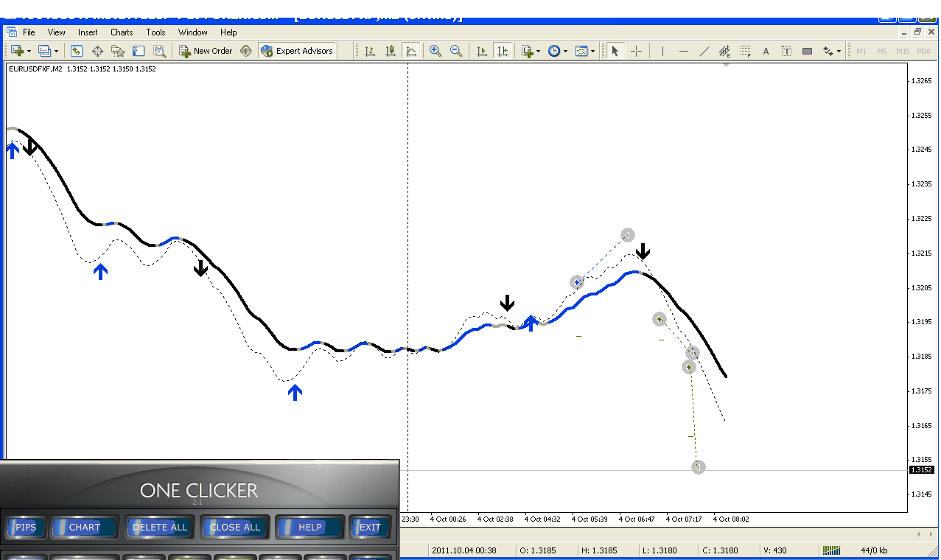The height and width of the screenshot is (560, 941).
Task: Show the Market Watch window
Action: coord(77,51)
